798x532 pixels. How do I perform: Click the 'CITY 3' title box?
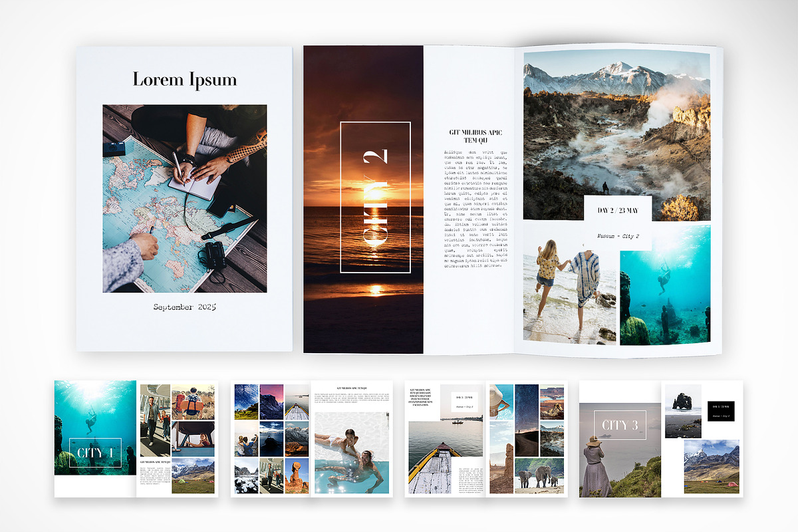620,426
